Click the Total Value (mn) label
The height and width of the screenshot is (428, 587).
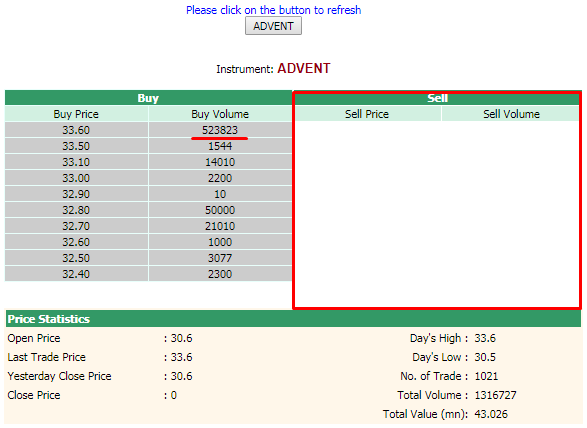tap(425, 414)
